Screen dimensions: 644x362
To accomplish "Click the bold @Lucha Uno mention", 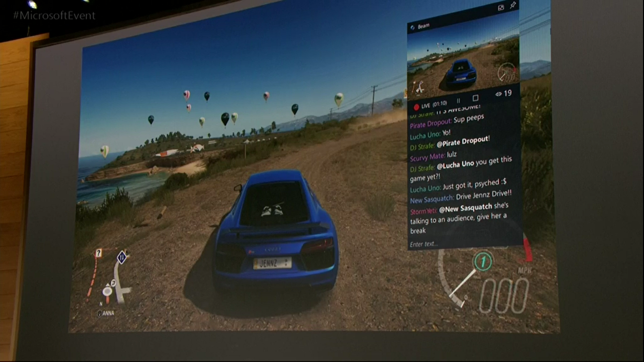I will (455, 165).
